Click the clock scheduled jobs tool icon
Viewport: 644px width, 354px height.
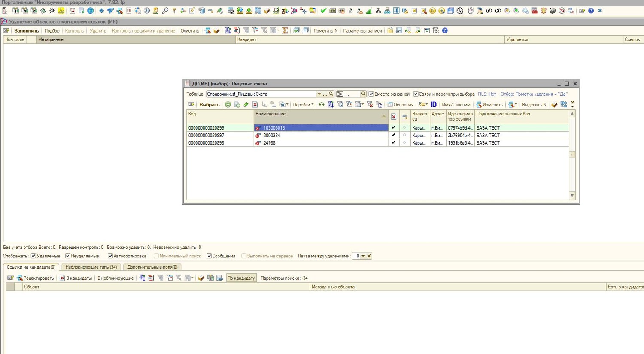click(x=147, y=11)
